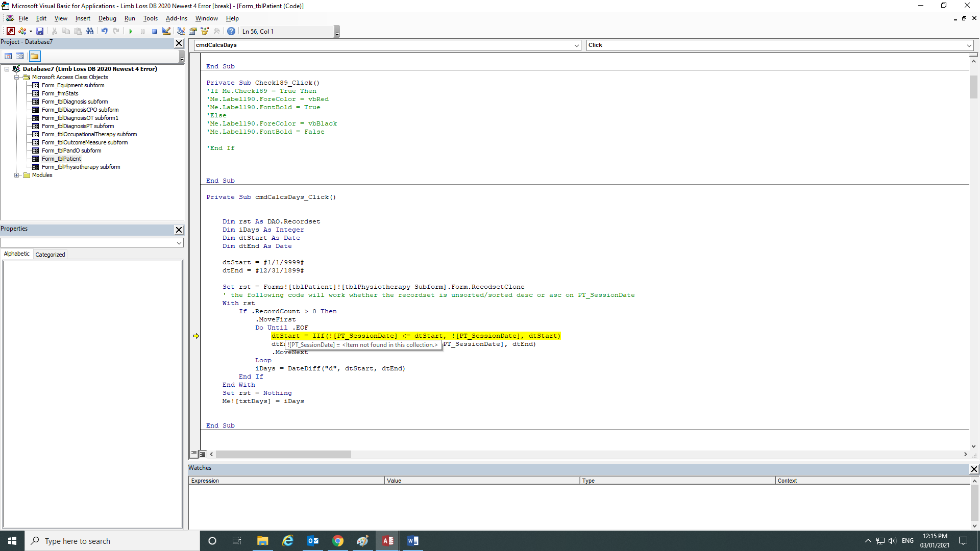Toggle Folders view in Project pane
The image size is (980, 551).
click(35, 56)
